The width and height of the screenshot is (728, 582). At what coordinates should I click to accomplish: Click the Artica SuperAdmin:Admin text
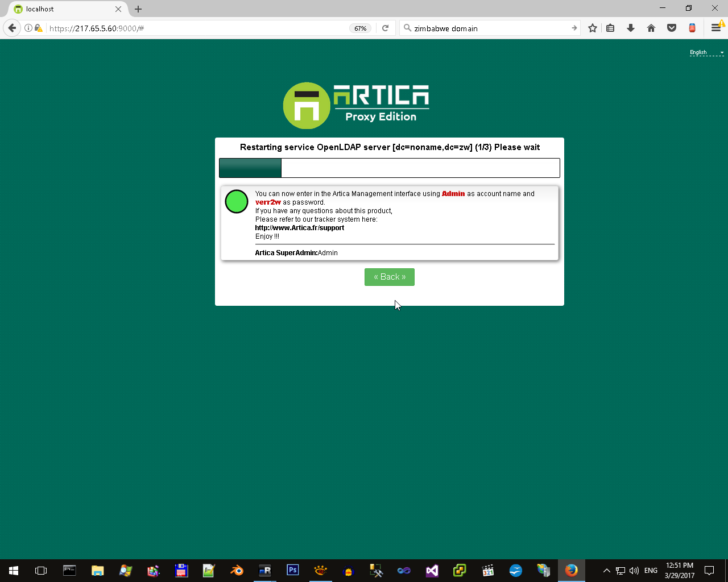pyautogui.click(x=296, y=253)
